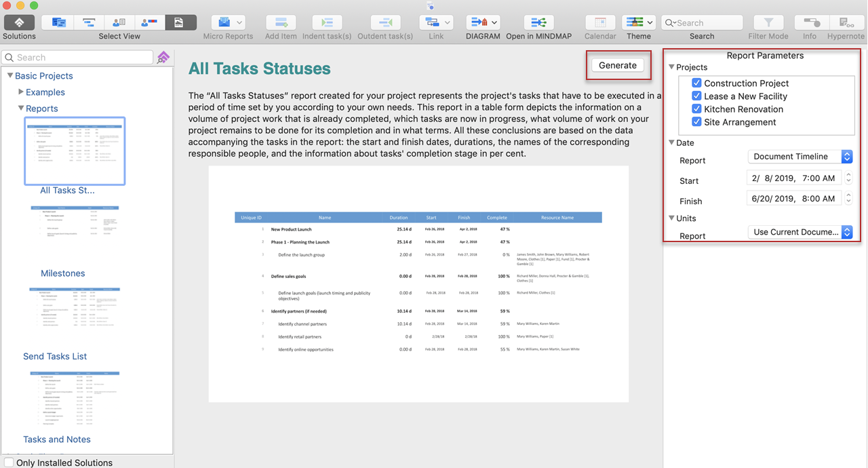Select the second timeline view icon
This screenshot has height=468, width=868.
tap(89, 22)
